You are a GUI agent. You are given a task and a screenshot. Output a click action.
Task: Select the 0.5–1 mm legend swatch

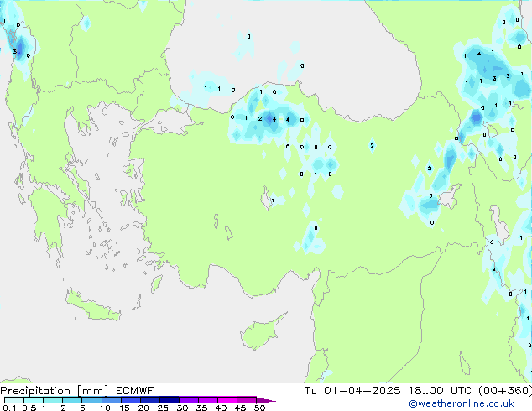(x=34, y=400)
